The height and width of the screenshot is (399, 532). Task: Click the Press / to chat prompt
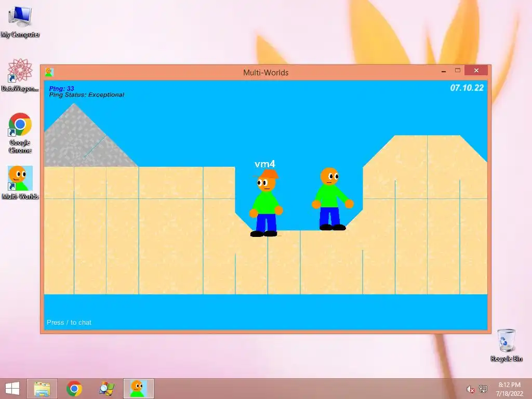click(69, 322)
